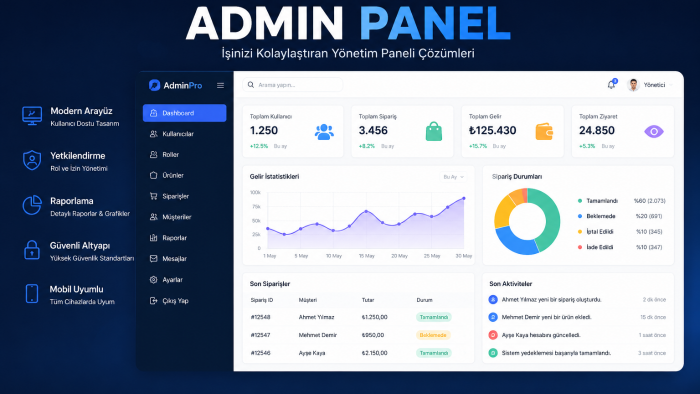The width and height of the screenshot is (700, 394).
Task: Click the Mesajlar envelope icon
Action: [154, 258]
